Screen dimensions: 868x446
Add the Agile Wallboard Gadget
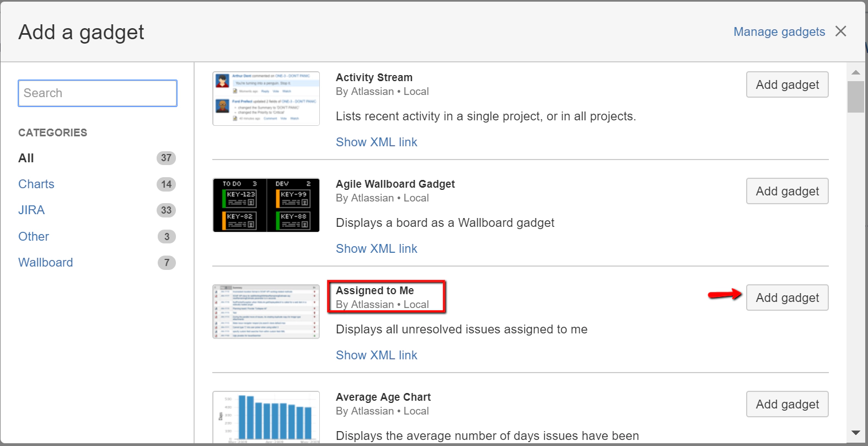pyautogui.click(x=787, y=192)
